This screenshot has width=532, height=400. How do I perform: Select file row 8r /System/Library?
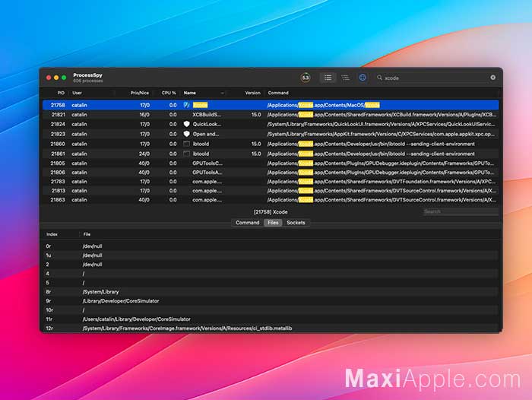coord(271,292)
